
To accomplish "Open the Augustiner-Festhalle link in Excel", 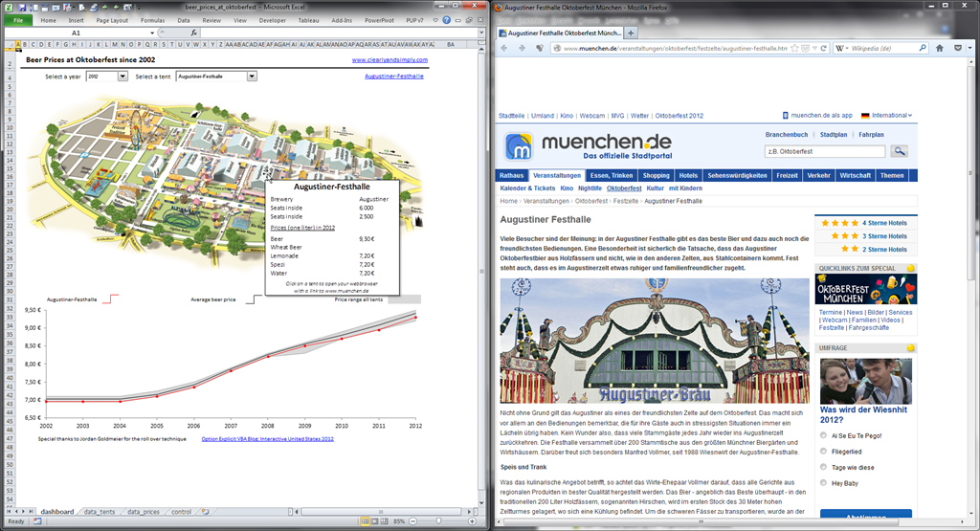I will tap(393, 77).
